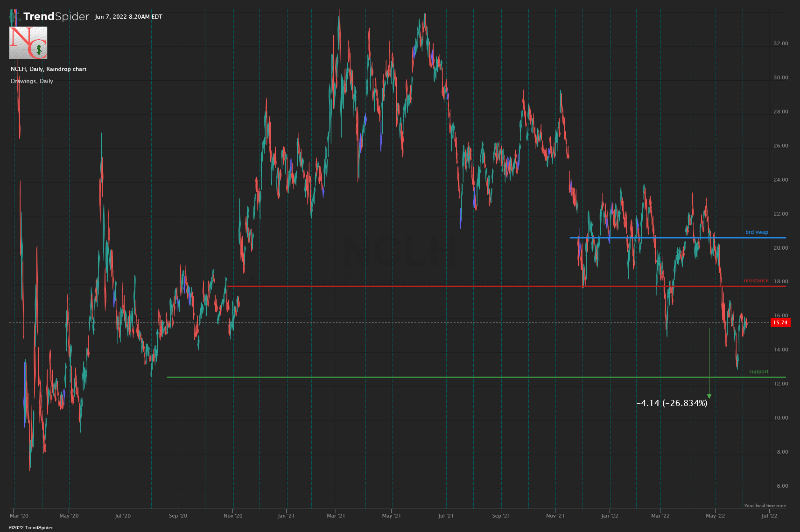
Task: Select the green support line label
Action: click(758, 371)
